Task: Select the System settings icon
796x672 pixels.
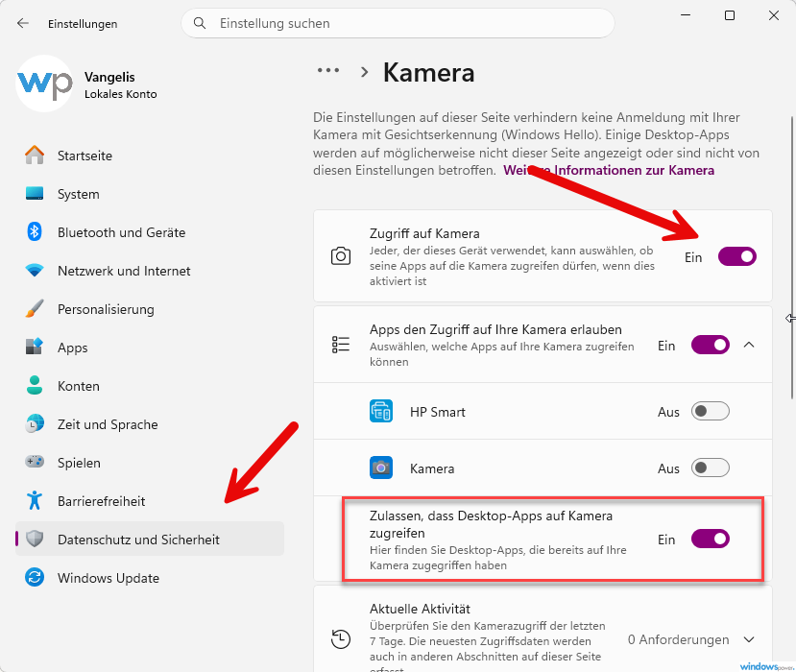Action: (x=34, y=194)
